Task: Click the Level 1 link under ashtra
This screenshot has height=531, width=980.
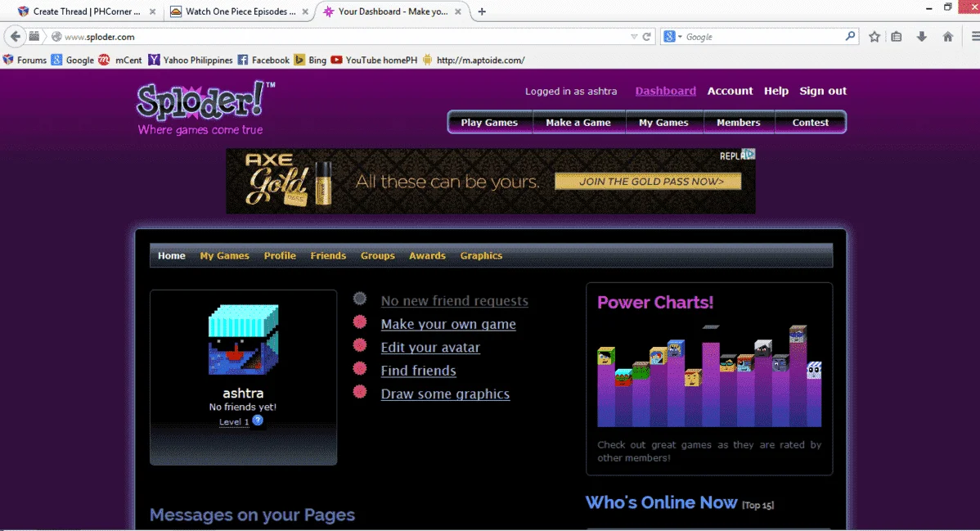Action: 234,422
